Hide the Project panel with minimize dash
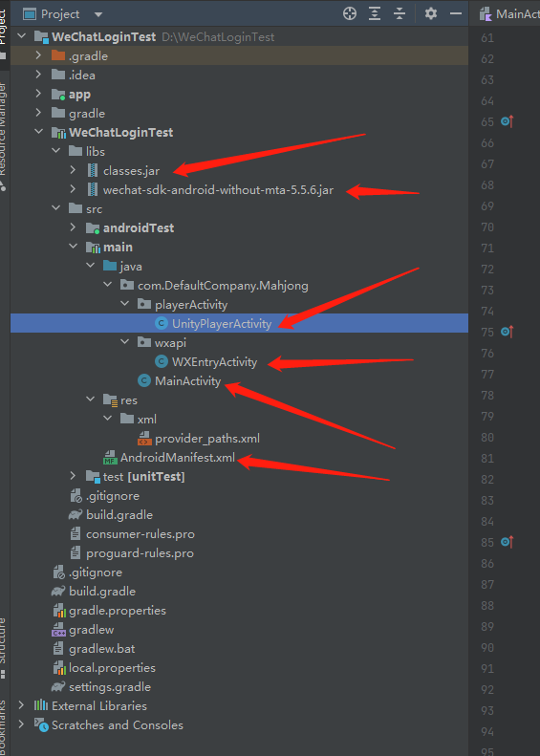The width and height of the screenshot is (540, 756). click(x=456, y=13)
